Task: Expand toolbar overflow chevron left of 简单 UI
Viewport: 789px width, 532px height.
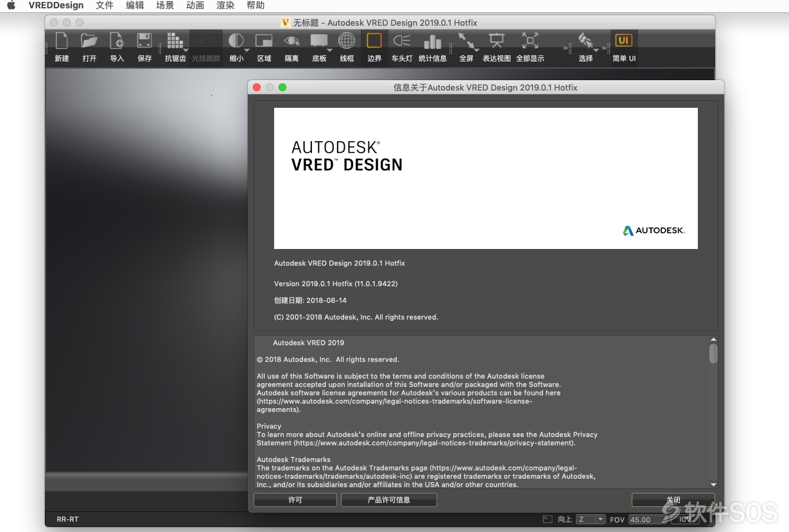Action: tap(604, 48)
